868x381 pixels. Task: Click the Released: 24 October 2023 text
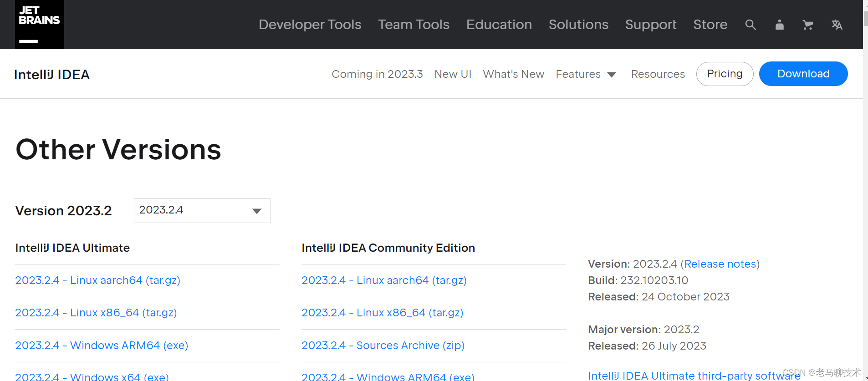[659, 297]
